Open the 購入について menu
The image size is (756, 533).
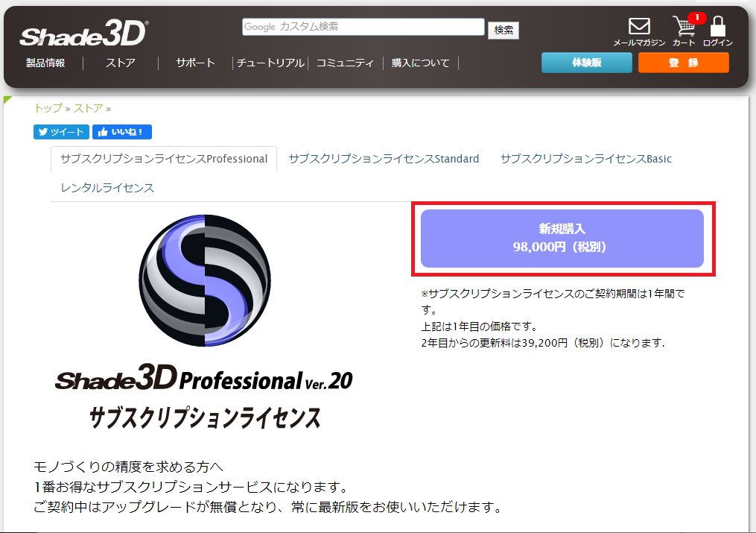(x=420, y=63)
